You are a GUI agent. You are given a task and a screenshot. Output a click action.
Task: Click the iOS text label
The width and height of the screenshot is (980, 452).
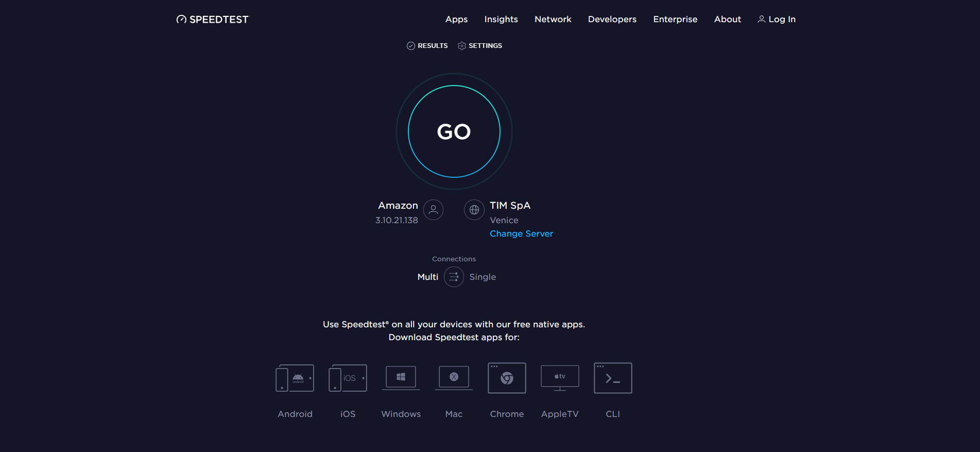(348, 414)
